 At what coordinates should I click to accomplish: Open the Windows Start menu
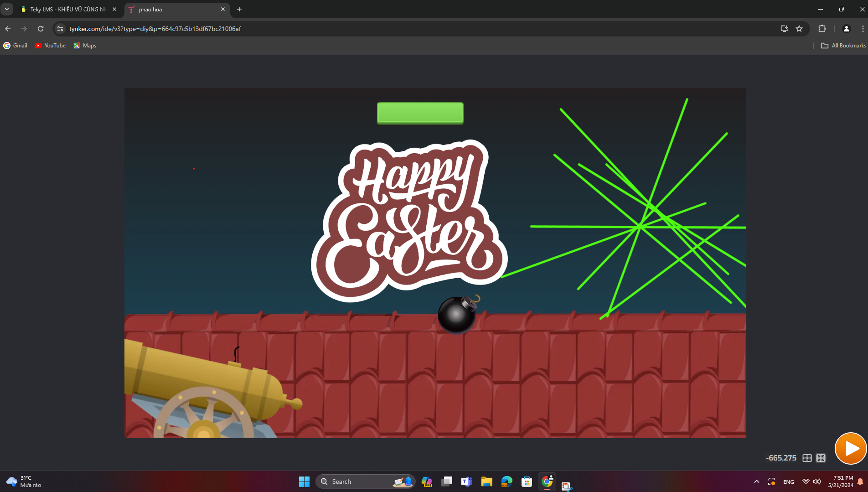coord(304,482)
